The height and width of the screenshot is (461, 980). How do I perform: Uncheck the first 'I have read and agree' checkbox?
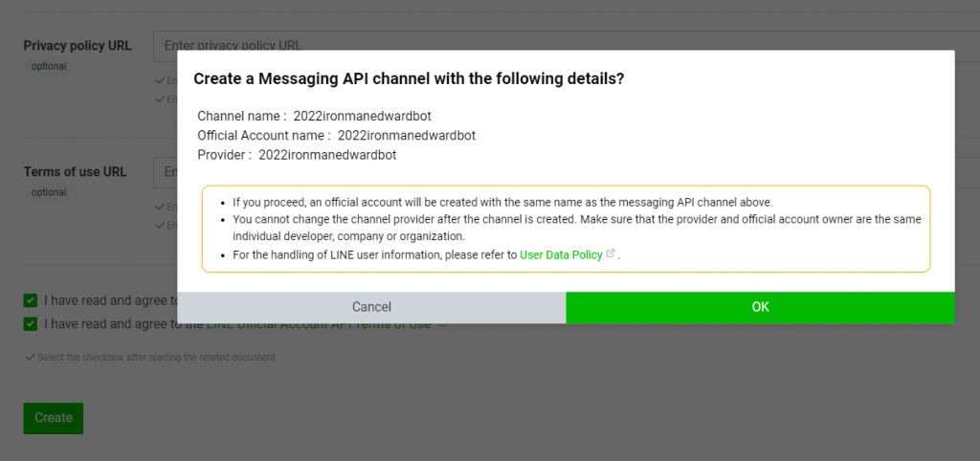30,300
